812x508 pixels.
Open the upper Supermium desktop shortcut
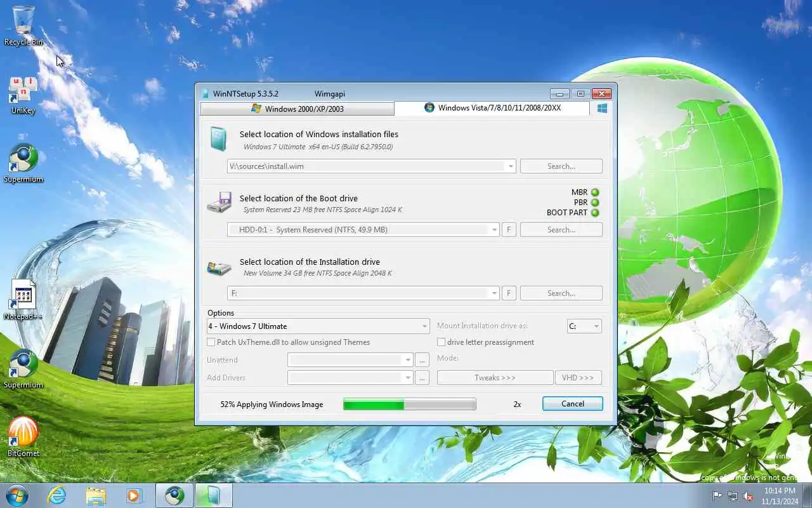pyautogui.click(x=23, y=164)
